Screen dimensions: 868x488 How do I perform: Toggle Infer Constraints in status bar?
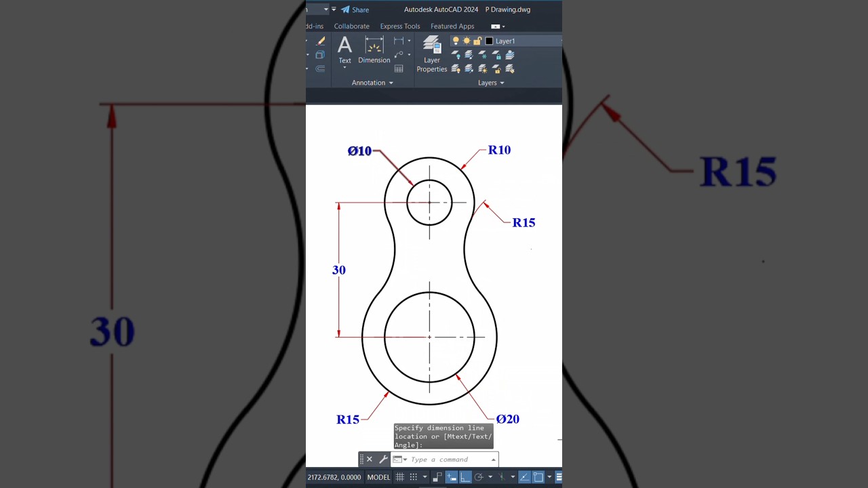pyautogui.click(x=437, y=477)
